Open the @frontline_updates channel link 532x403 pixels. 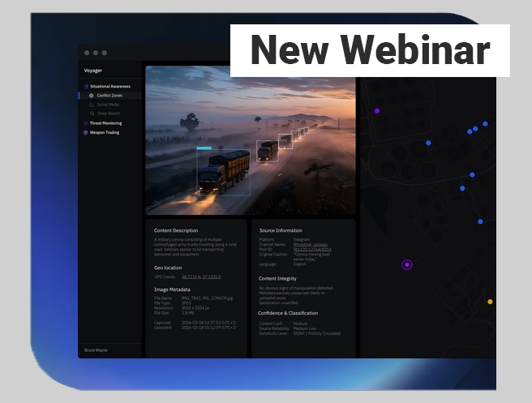[x=311, y=244]
